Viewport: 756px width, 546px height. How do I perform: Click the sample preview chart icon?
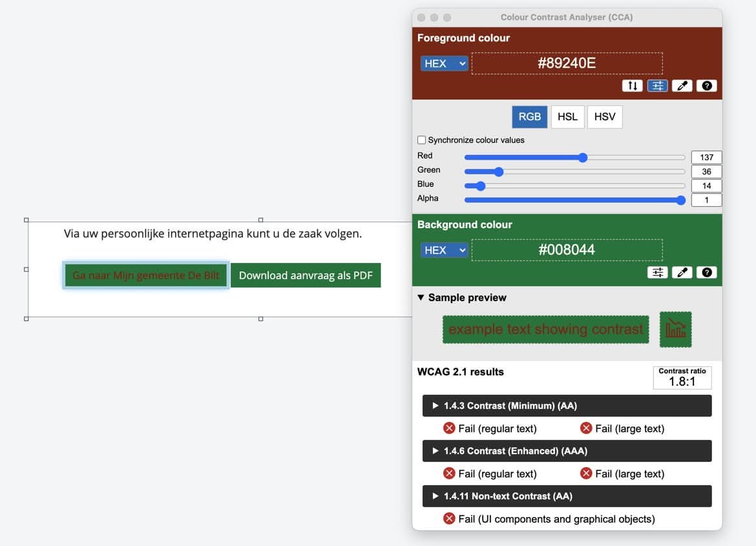[675, 329]
